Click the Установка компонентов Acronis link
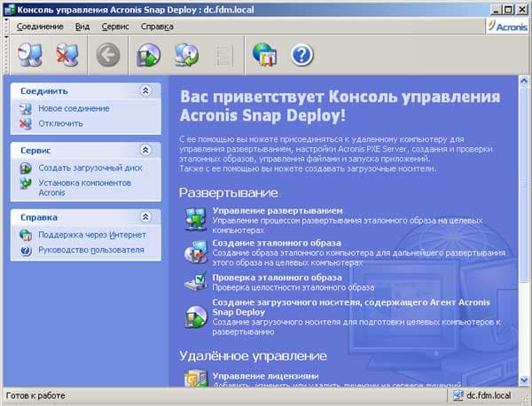Viewport: 532px width, 406px height. (x=84, y=188)
